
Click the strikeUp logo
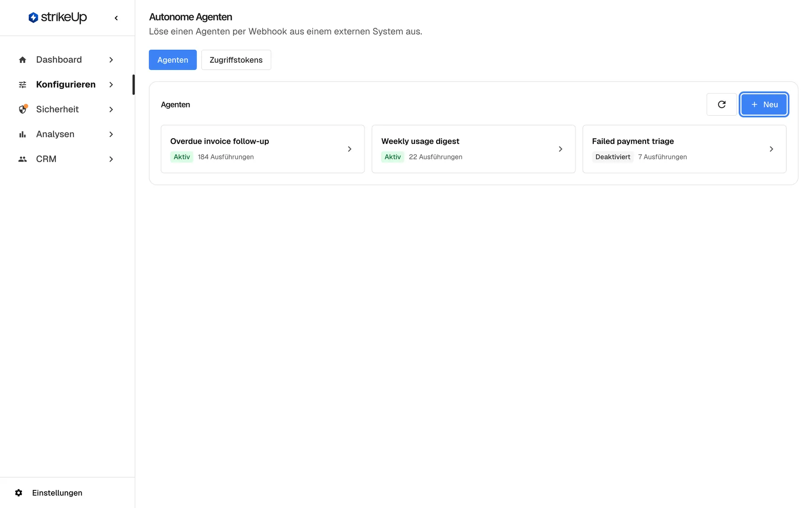coord(57,18)
